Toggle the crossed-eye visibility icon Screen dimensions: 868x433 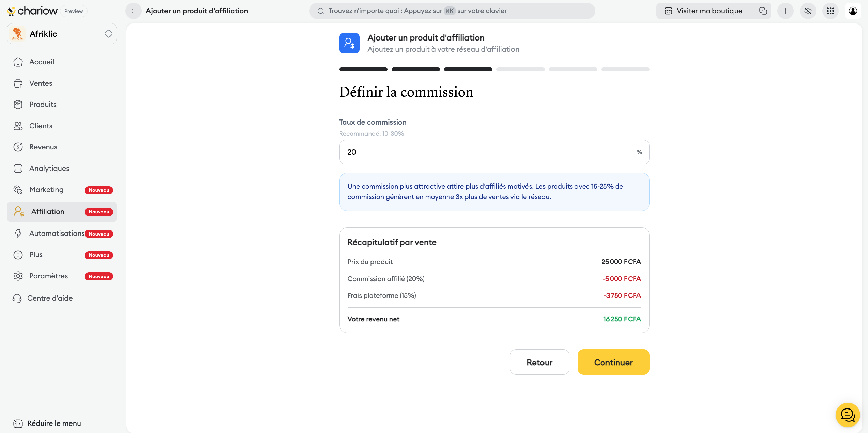pyautogui.click(x=808, y=11)
